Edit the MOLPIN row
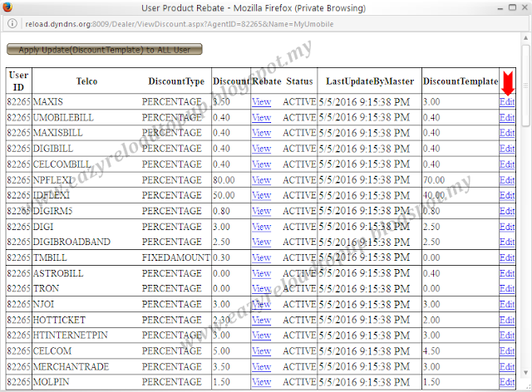Image resolution: width=532 pixels, height=392 pixels. (x=507, y=382)
